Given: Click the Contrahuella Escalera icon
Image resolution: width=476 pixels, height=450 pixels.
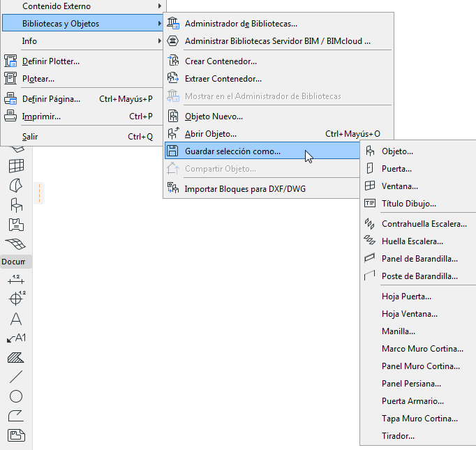Looking at the screenshot, I should click(369, 224).
